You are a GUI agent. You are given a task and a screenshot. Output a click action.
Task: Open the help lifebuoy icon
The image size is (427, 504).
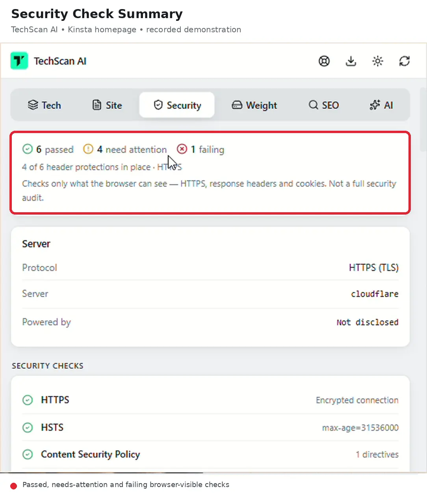324,61
